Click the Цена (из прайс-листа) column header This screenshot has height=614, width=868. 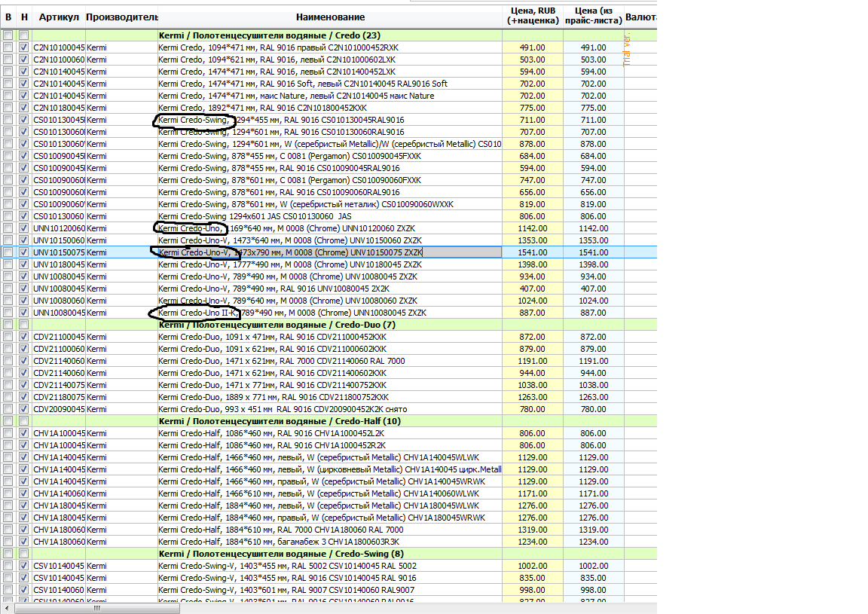[594, 16]
